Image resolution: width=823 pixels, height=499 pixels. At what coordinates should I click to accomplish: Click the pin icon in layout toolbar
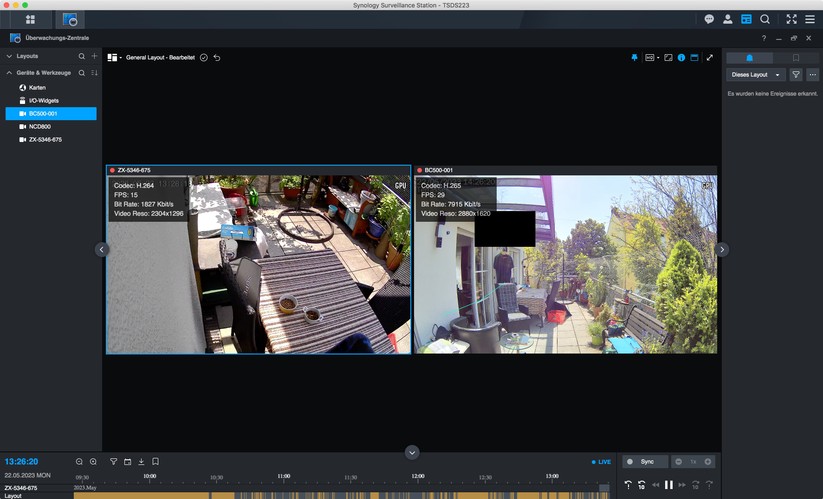click(x=633, y=58)
